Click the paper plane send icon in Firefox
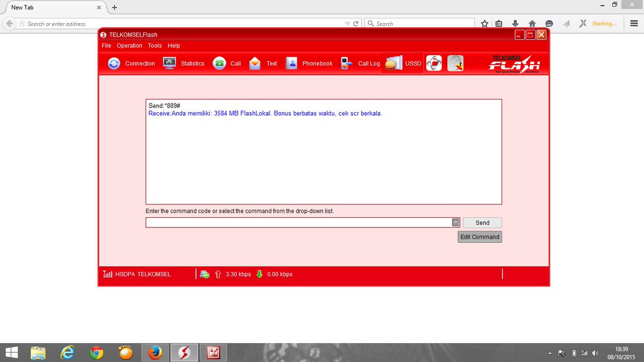Image resolution: width=644 pixels, height=362 pixels. [566, 24]
